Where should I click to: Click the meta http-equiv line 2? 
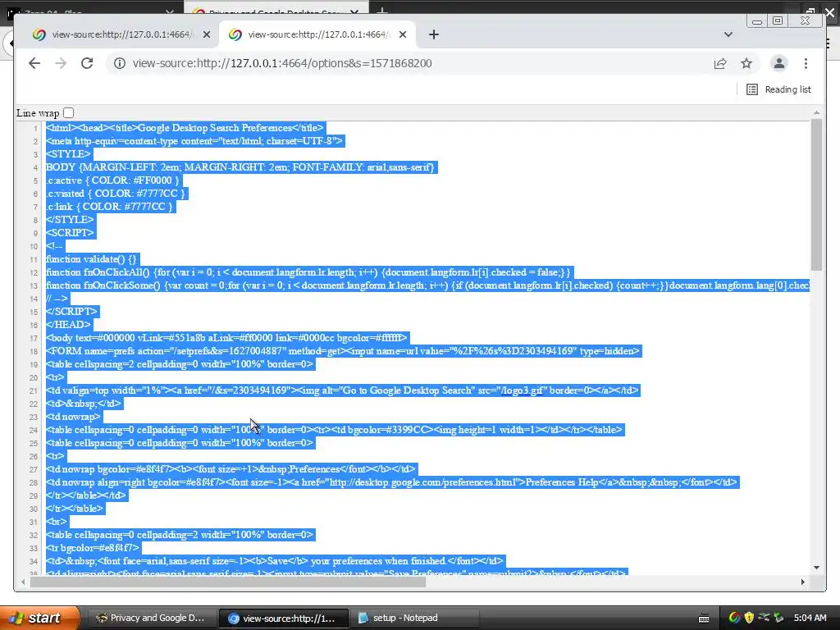point(194,141)
